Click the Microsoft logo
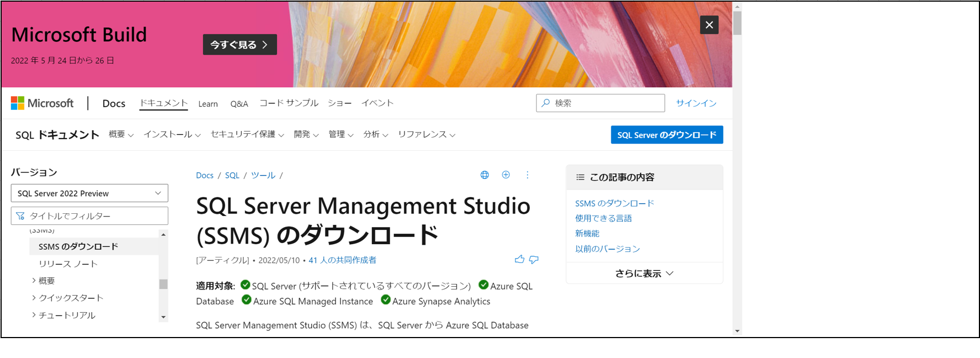Image resolution: width=980 pixels, height=358 pixels. coord(42,103)
